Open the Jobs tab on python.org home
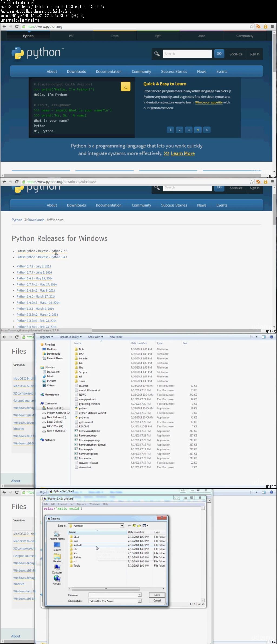277x644 pixels. pos(202,36)
